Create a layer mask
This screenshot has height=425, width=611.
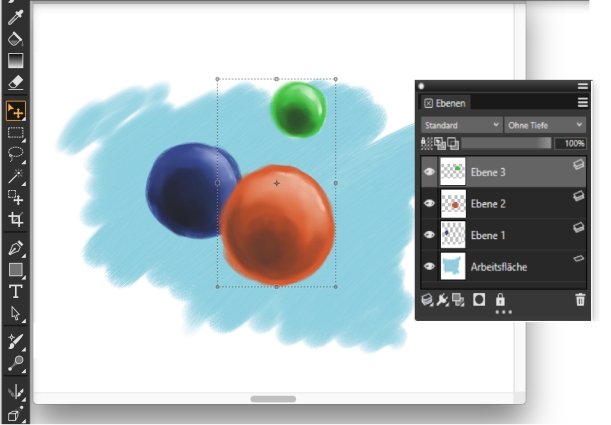[479, 300]
